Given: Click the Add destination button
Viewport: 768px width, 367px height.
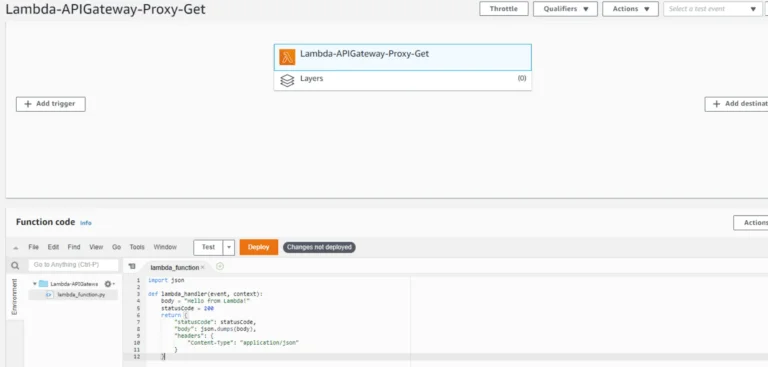Looking at the screenshot, I should [x=736, y=104].
